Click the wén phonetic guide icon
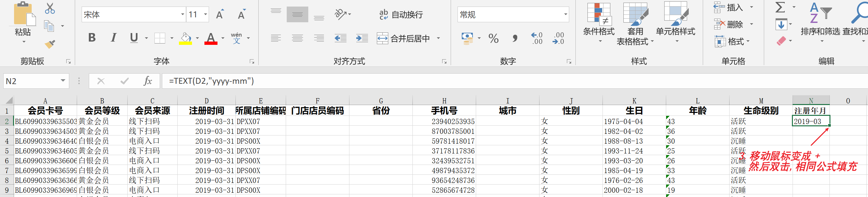This screenshot has width=868, height=197. pos(236,38)
